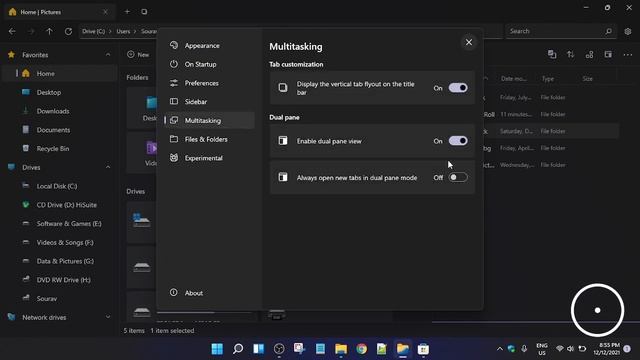
Task: Go up one directory level
Action: pos(49,31)
